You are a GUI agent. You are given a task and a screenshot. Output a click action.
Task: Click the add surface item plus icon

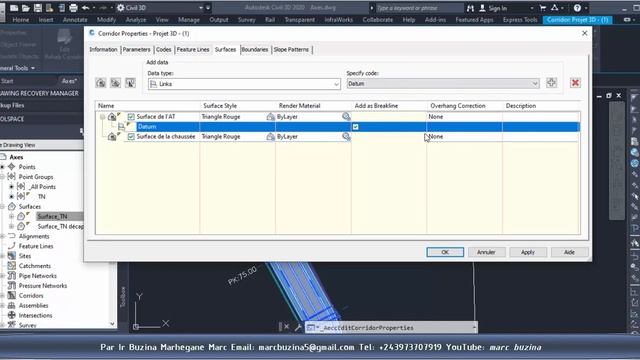click(551, 82)
